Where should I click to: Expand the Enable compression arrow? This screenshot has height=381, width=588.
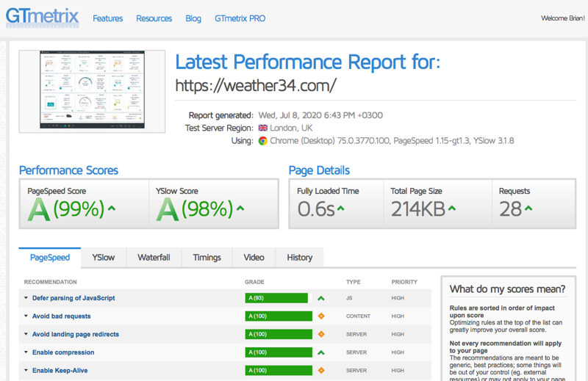pyautogui.click(x=26, y=352)
